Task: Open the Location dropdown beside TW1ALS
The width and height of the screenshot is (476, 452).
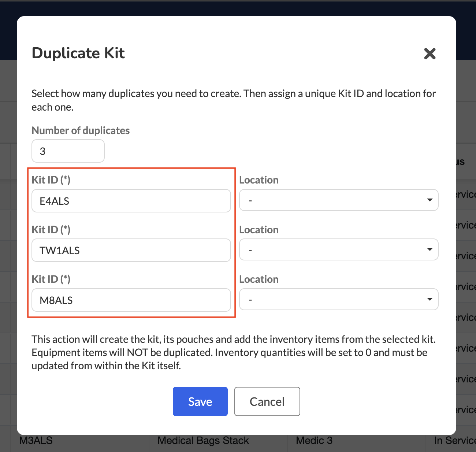Action: [339, 249]
